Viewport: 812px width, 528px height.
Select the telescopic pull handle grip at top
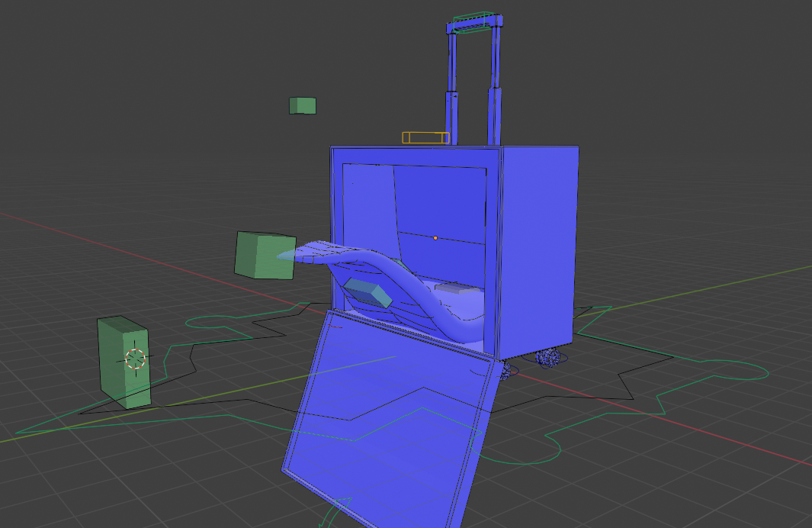coord(474,23)
